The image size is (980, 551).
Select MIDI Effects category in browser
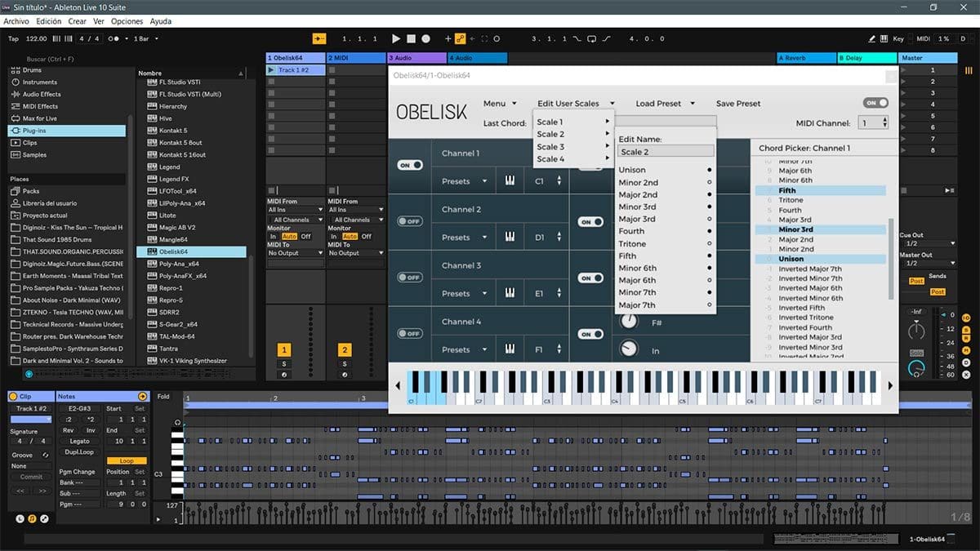40,106
